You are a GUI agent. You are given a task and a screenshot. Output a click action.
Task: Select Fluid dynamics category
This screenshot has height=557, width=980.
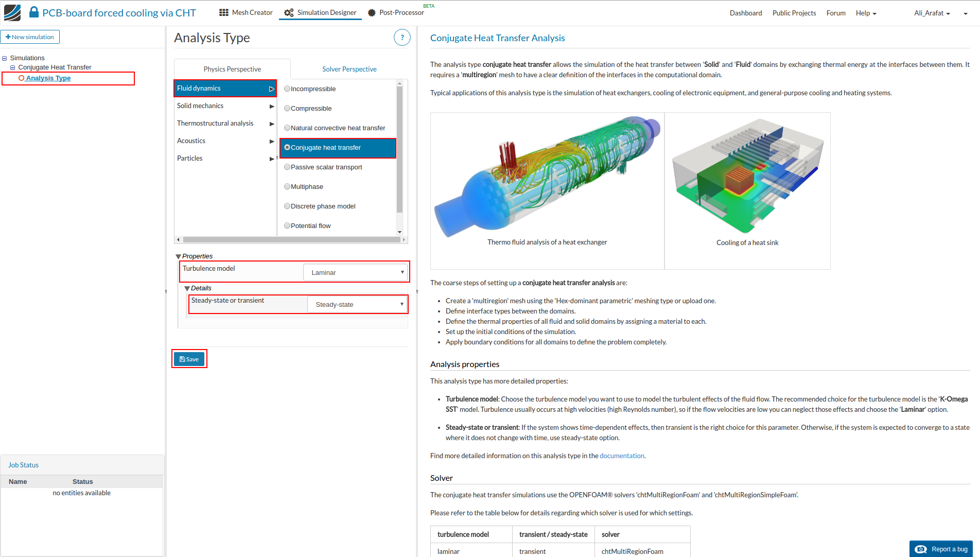click(225, 89)
